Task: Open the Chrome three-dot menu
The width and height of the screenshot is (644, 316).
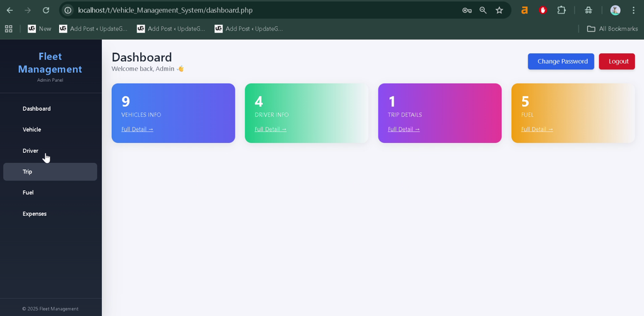Action: pyautogui.click(x=633, y=10)
